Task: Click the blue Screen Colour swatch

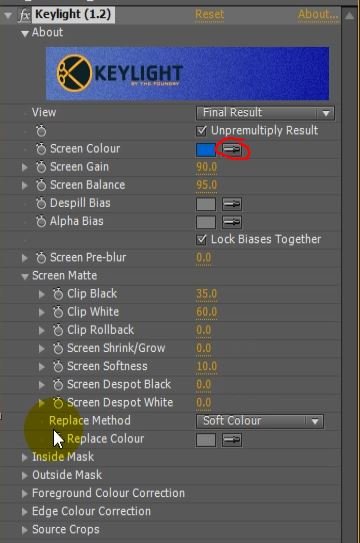Action: (x=206, y=150)
